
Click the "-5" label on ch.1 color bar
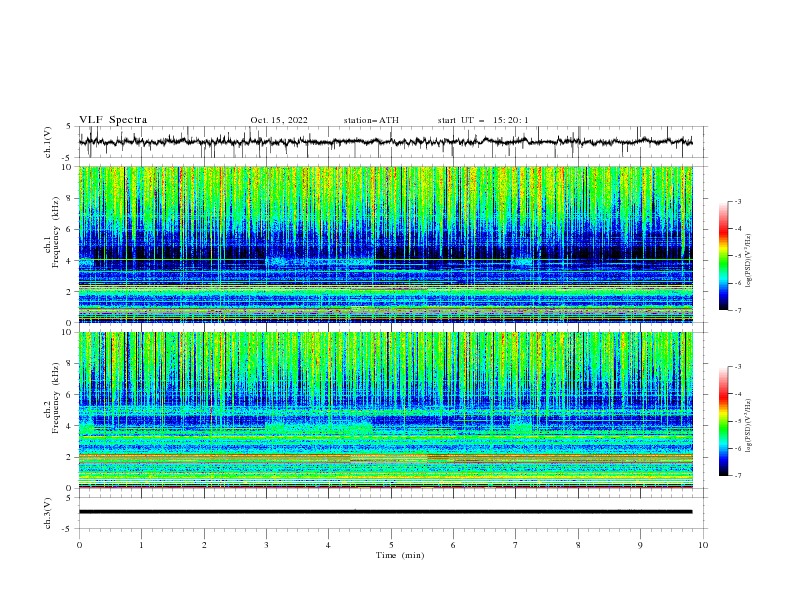click(738, 256)
